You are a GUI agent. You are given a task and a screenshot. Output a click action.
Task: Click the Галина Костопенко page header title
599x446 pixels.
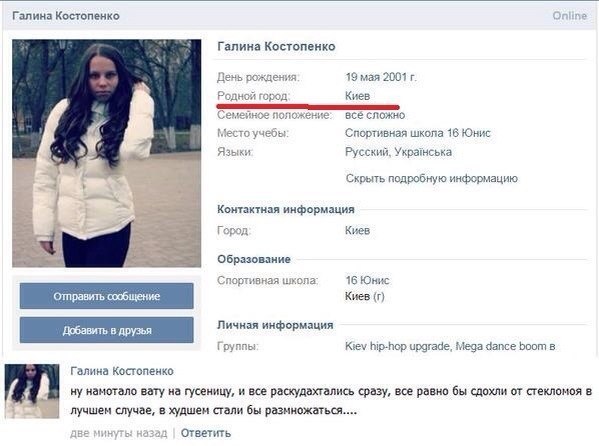point(66,16)
